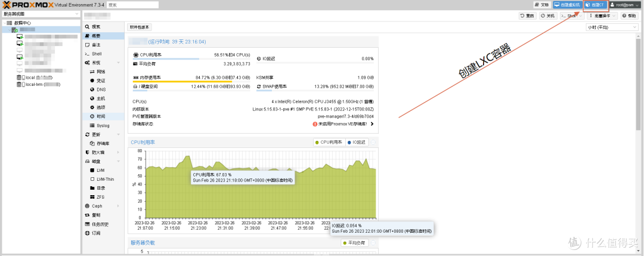
Task: Open the 防火墙 firewall section
Action: tap(98, 152)
